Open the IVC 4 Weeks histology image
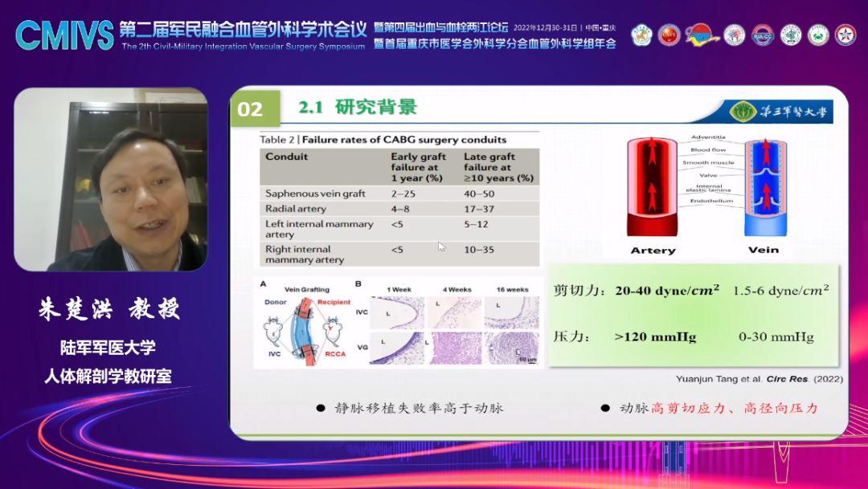Viewport: 868px width, 489px height. (x=455, y=313)
